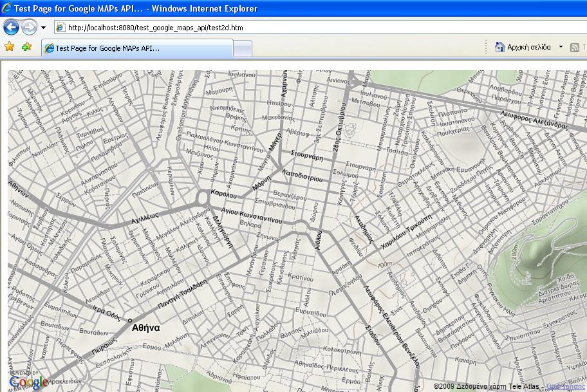Click the Ευριπίδου street label
Screen dimensions: 587x392
[x=311, y=312]
